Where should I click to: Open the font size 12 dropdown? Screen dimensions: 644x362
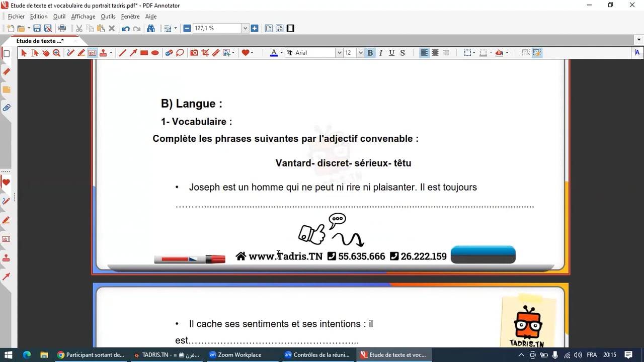(360, 53)
